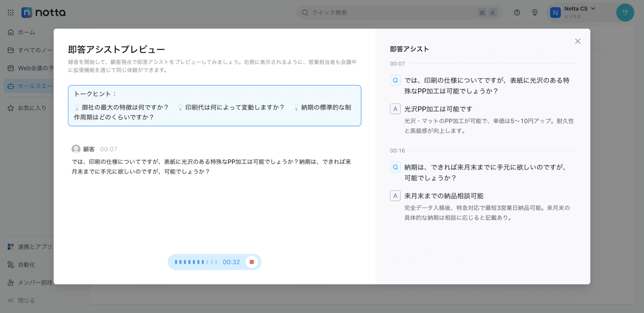Click the talk hint about 納期の標準的な制作周期

click(213, 112)
